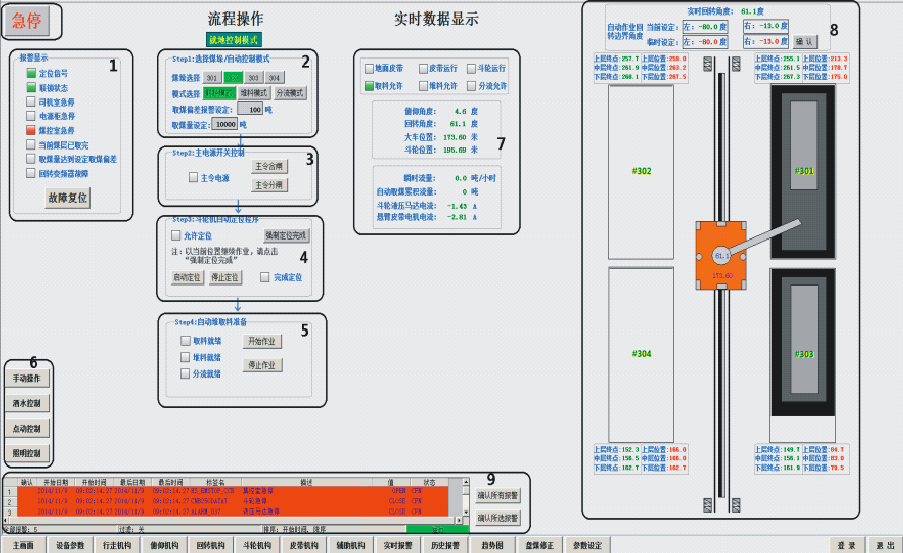Click the 电源柜急停 indicator box
The height and width of the screenshot is (553, 903).
click(x=31, y=116)
